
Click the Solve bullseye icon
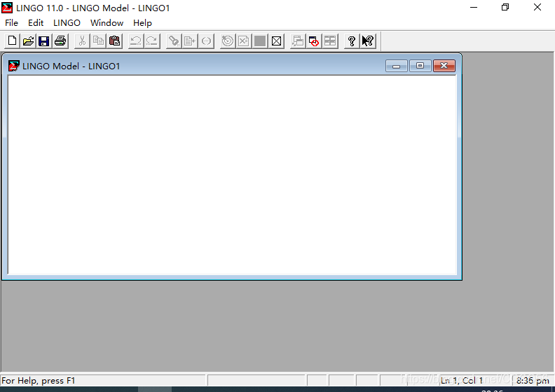(x=227, y=41)
